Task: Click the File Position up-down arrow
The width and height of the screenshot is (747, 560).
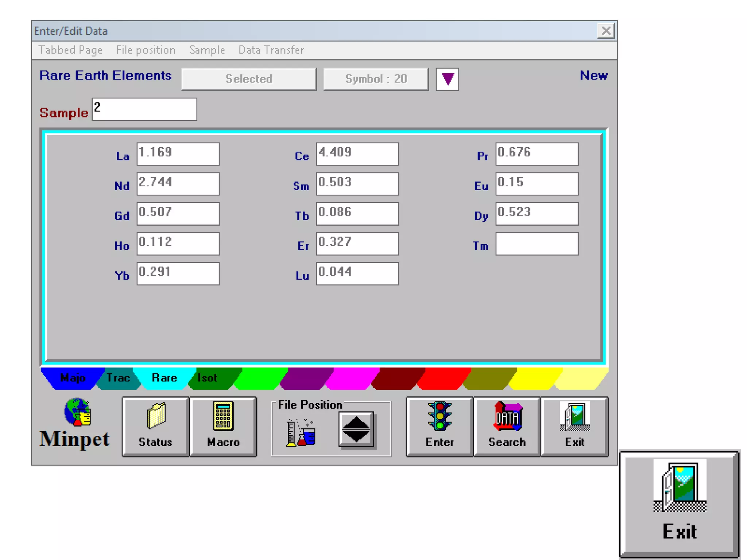Action: click(356, 429)
